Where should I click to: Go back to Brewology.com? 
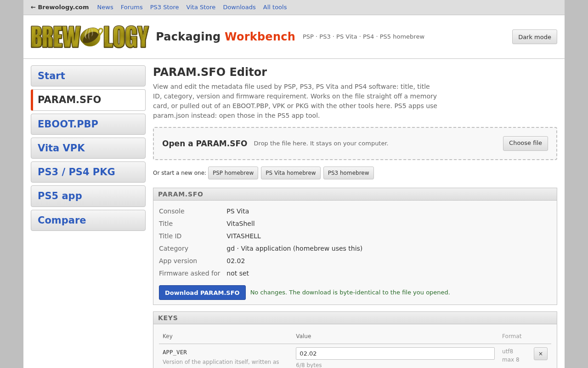pyautogui.click(x=60, y=7)
